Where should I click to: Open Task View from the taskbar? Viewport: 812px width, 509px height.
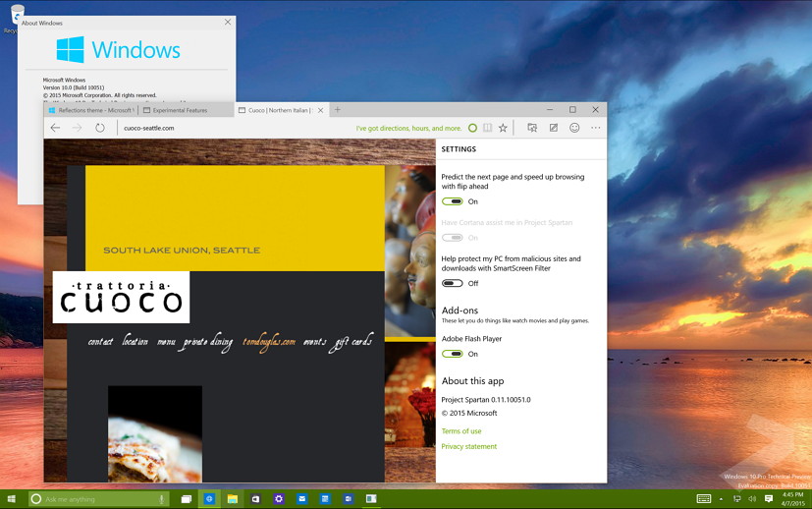click(186, 499)
